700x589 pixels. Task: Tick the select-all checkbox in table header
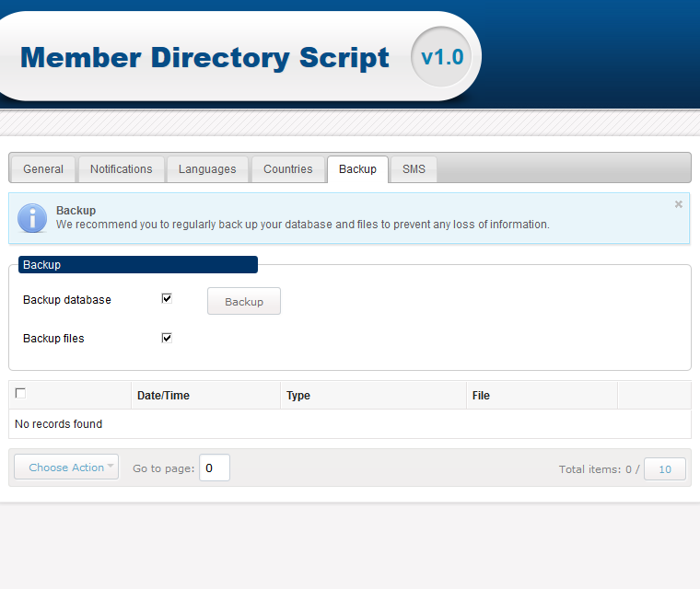click(x=20, y=393)
